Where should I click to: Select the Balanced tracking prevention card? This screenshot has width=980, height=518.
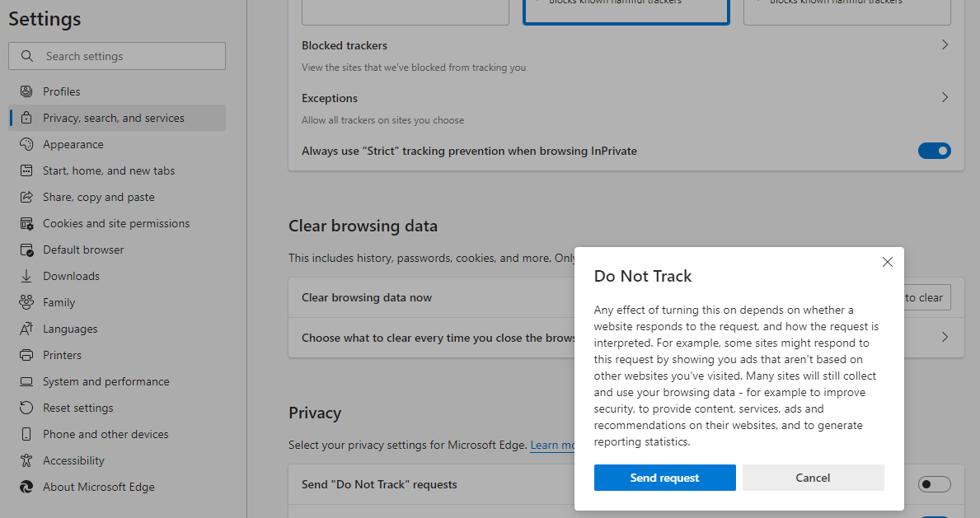point(626,11)
